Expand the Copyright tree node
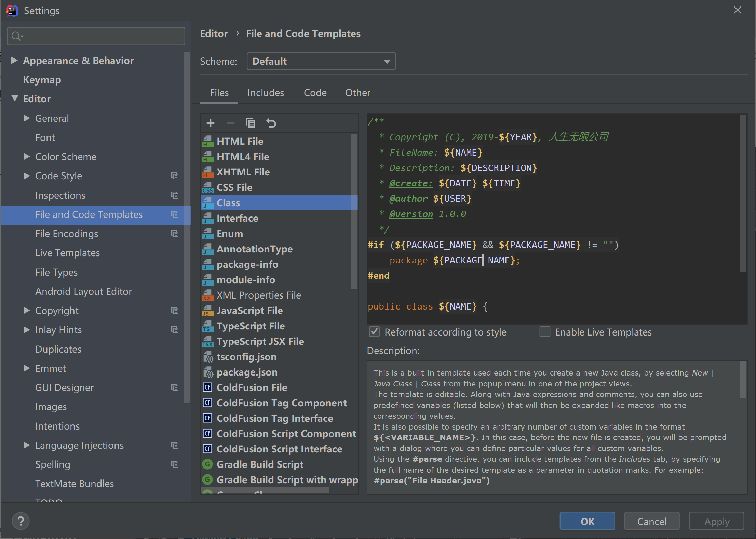756x539 pixels. click(x=27, y=311)
